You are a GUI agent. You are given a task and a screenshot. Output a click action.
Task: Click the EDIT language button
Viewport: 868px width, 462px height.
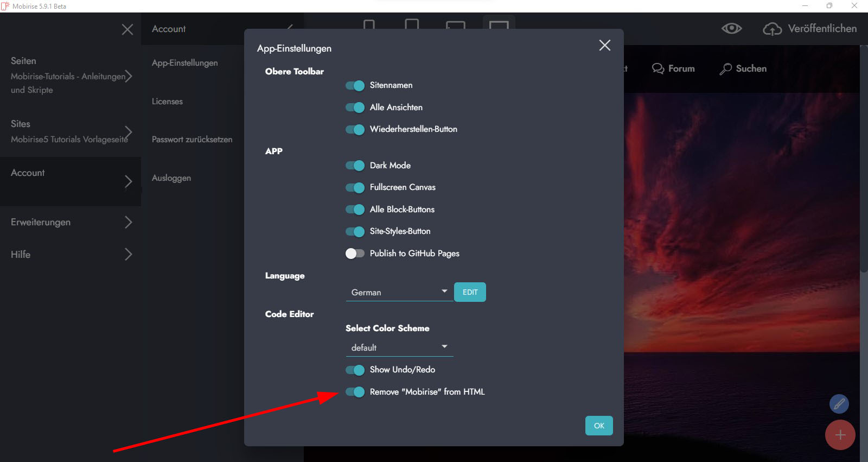[470, 292]
